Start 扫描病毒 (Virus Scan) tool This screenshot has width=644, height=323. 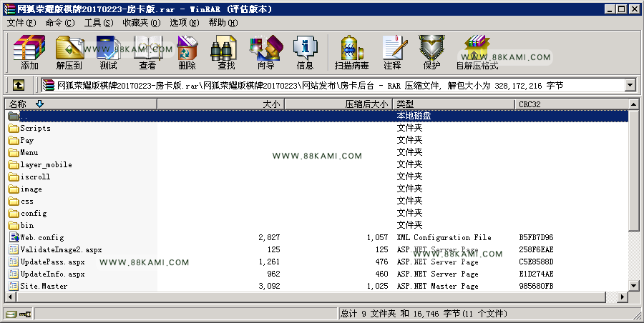pos(351,52)
